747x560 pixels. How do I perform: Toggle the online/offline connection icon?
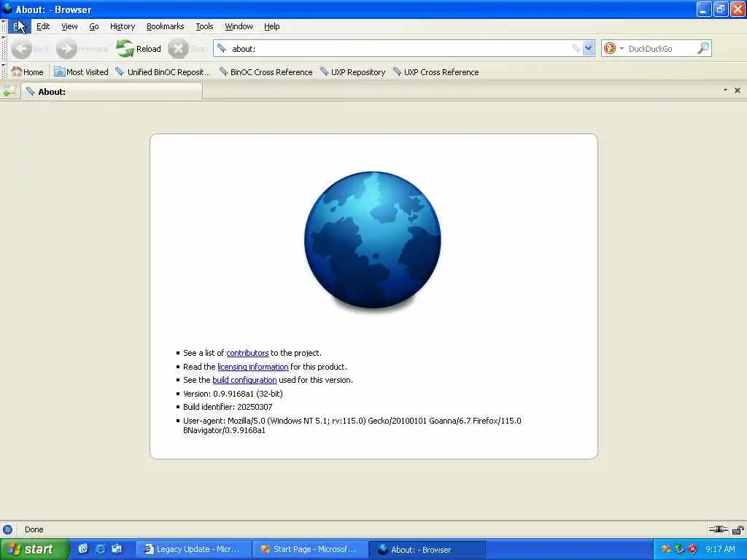pyautogui.click(x=718, y=529)
